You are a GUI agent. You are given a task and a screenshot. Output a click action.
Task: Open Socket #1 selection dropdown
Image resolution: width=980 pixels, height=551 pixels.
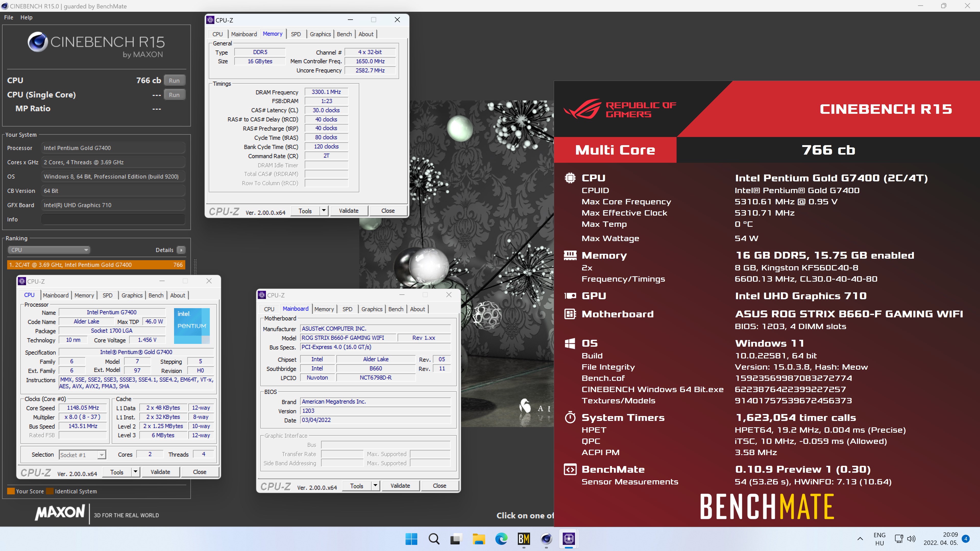pyautogui.click(x=82, y=455)
